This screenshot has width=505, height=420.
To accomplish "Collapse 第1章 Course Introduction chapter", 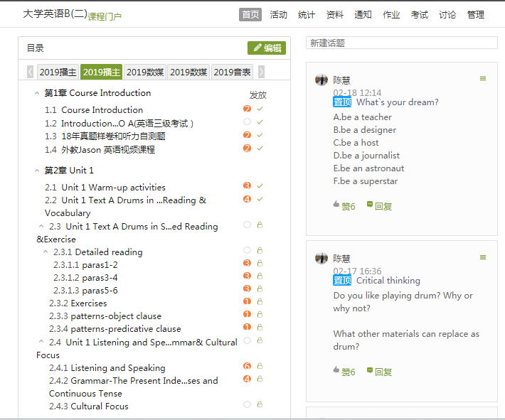I will pos(37,93).
